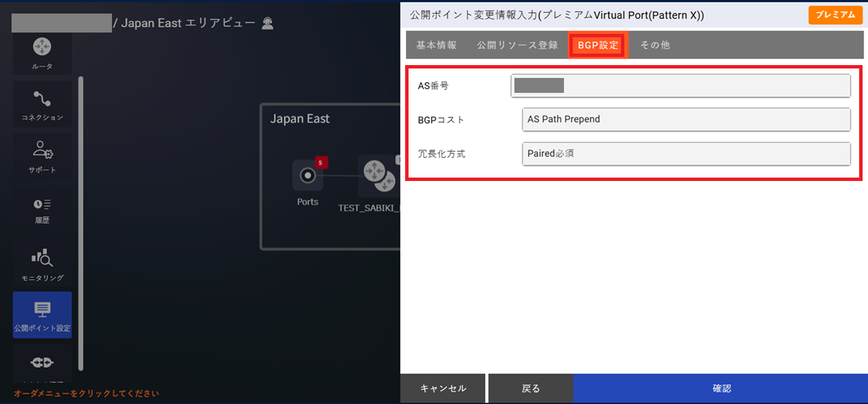Screen dimensions: 868x404
Task: Cancel with the キャンセル button
Action: point(442,388)
